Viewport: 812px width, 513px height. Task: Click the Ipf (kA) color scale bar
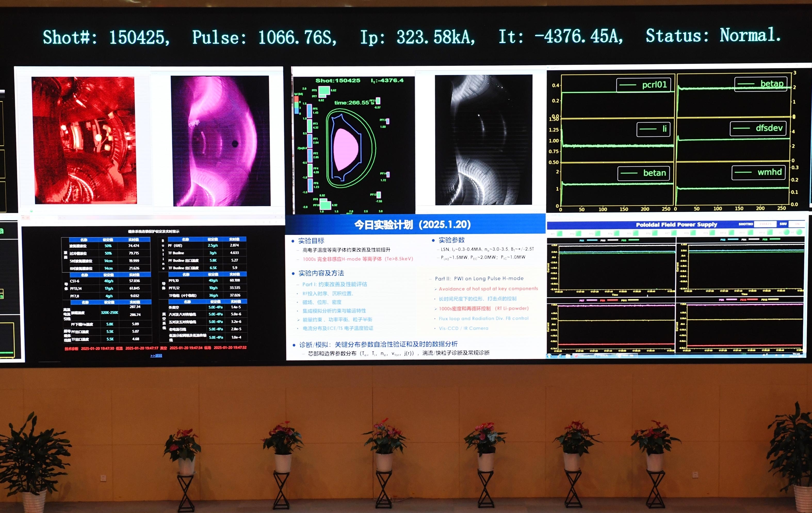[x=296, y=105]
